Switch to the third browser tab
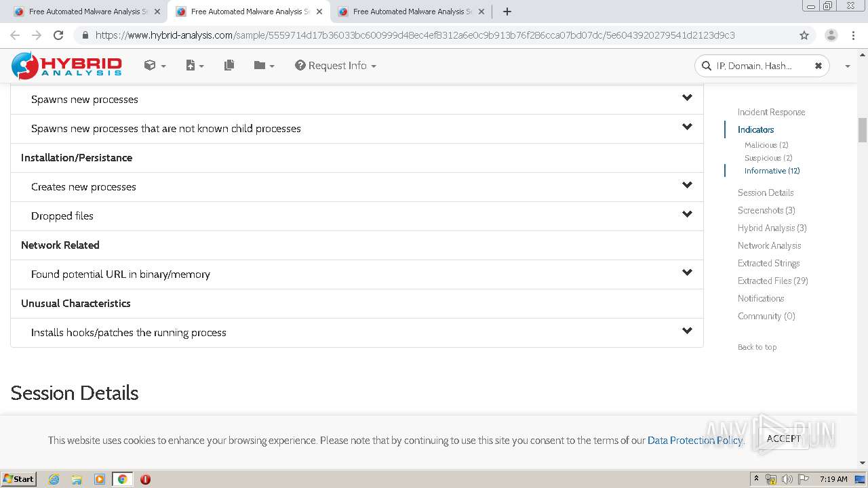The height and width of the screenshot is (488, 868). [x=411, y=12]
